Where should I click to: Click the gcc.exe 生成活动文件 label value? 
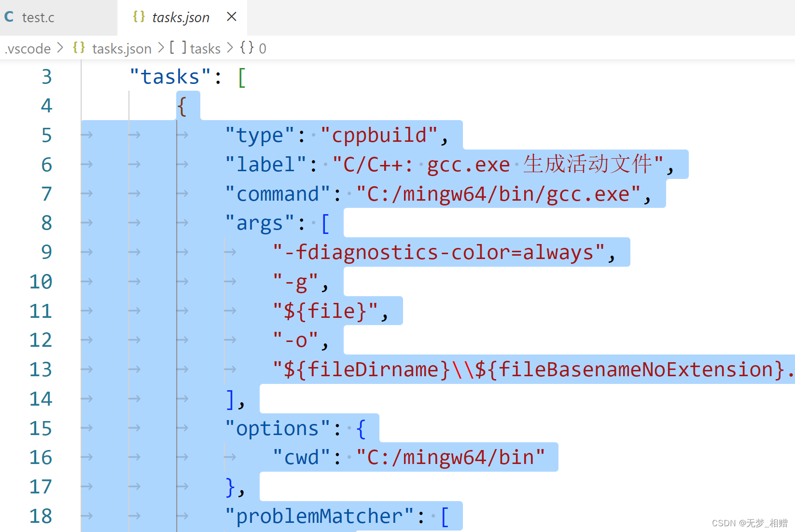pyautogui.click(x=498, y=165)
